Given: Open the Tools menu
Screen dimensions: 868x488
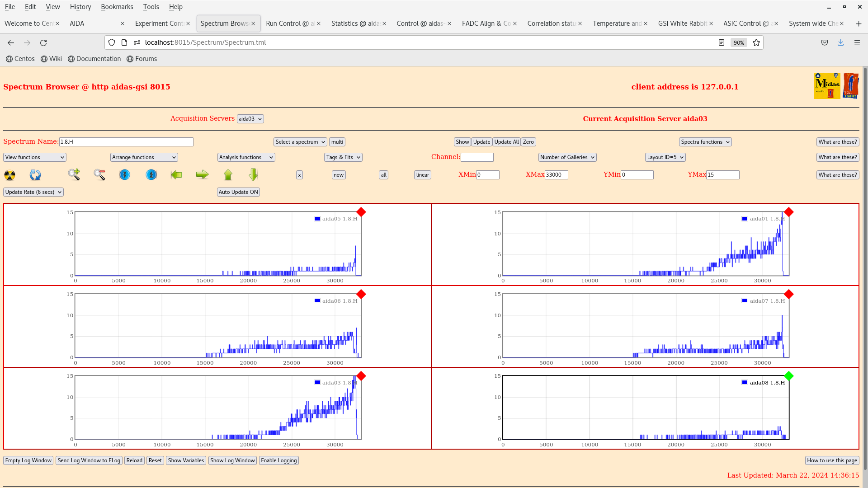Looking at the screenshot, I should (x=151, y=7).
